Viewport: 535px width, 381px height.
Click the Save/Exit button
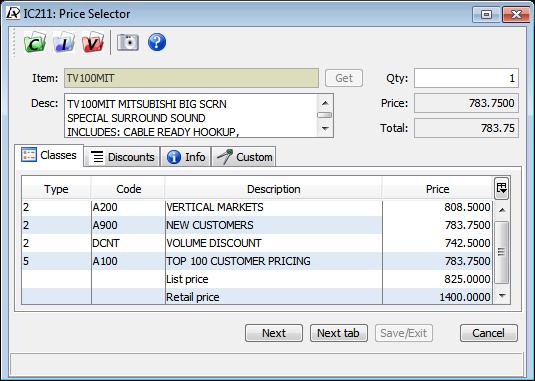coord(404,333)
